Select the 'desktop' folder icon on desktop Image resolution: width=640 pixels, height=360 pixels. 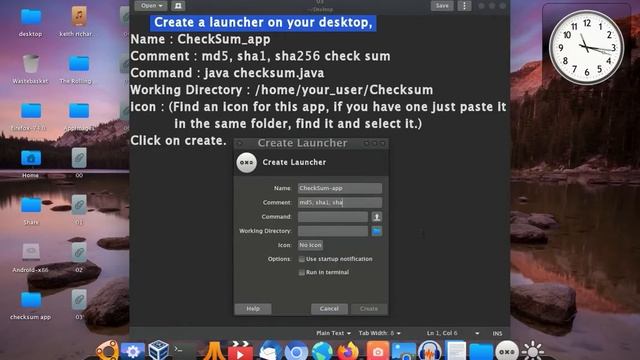click(x=31, y=17)
